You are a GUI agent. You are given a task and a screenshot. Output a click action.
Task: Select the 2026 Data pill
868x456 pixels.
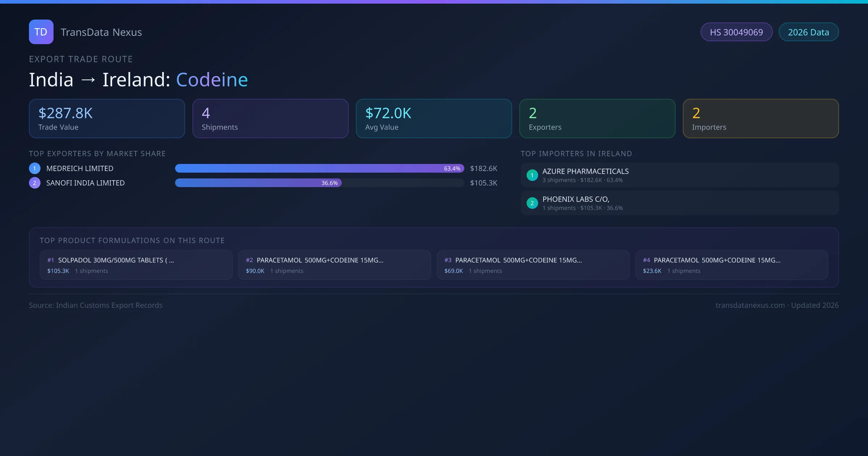(x=808, y=32)
